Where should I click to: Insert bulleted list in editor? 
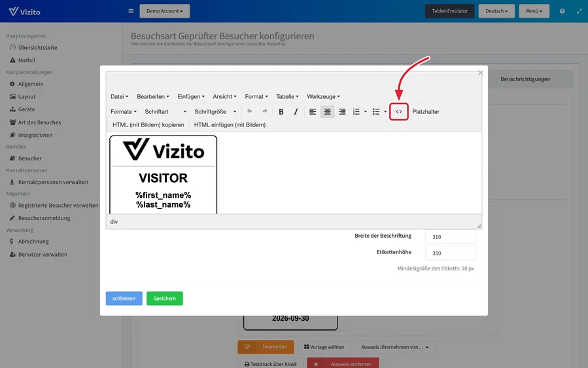(x=375, y=111)
